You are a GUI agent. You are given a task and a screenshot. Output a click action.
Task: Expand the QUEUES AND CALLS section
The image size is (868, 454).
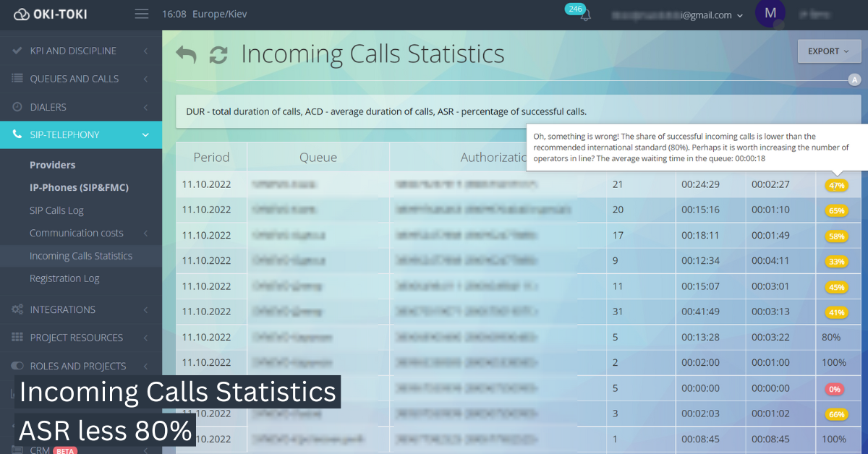point(146,79)
